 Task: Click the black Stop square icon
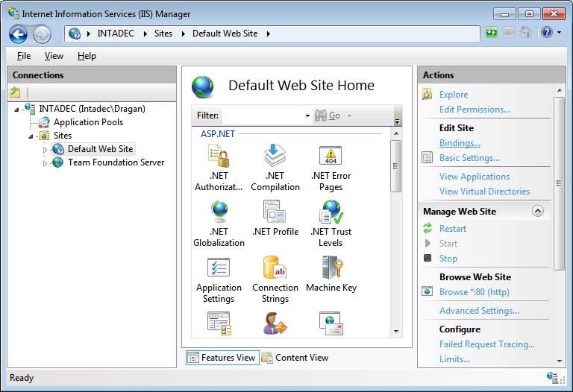coord(428,258)
